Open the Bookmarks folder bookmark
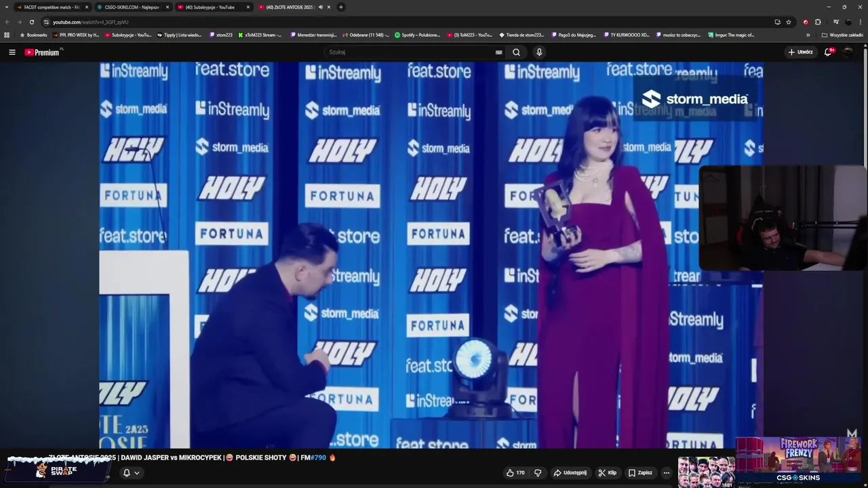The height and width of the screenshot is (488, 868). [x=34, y=35]
